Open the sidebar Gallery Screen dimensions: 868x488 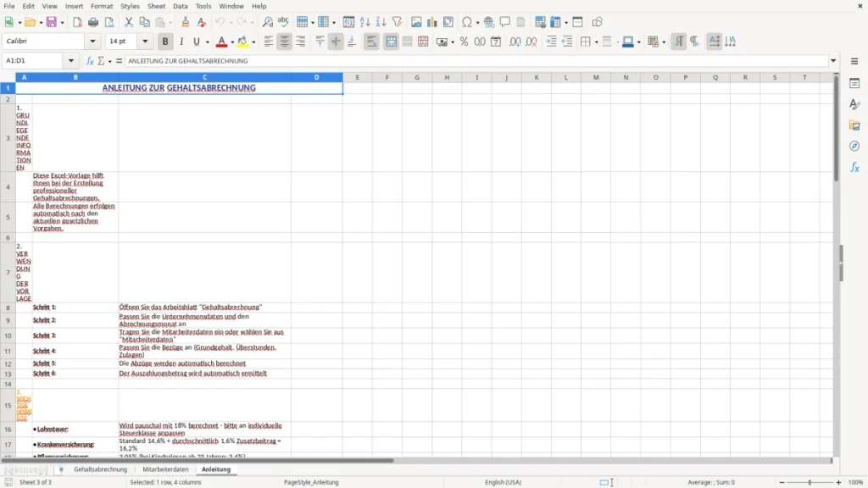(854, 125)
